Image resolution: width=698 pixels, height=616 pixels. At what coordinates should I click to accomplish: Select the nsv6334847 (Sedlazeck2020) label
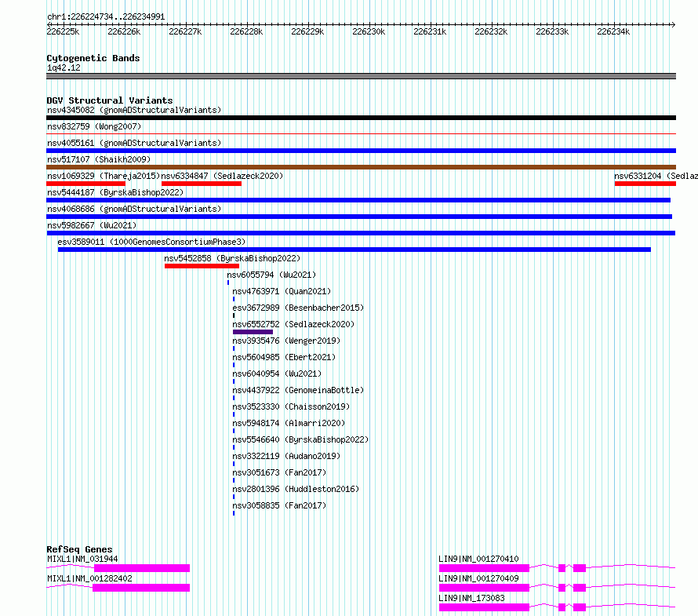[x=222, y=176]
